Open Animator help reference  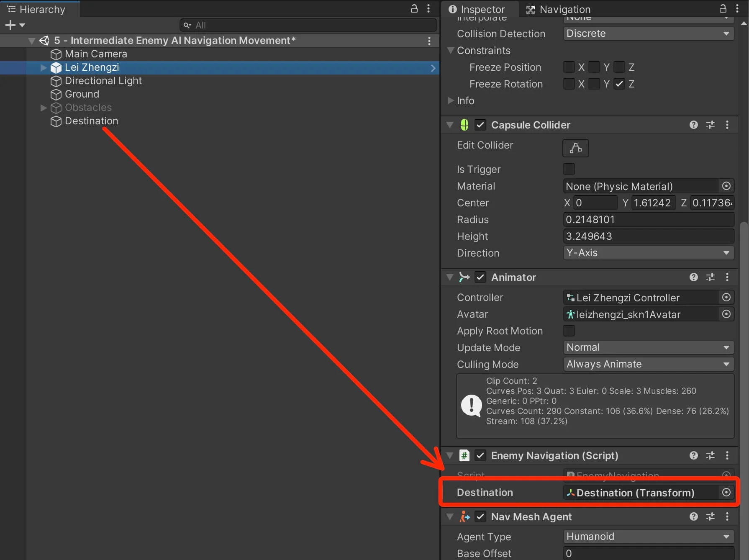[x=694, y=277]
